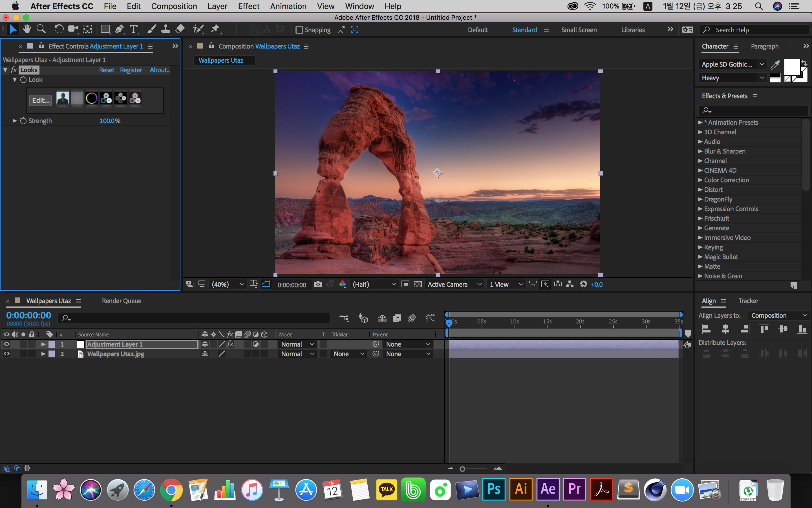Take a snapshot with camera icon
The width and height of the screenshot is (812, 508).
(x=318, y=284)
